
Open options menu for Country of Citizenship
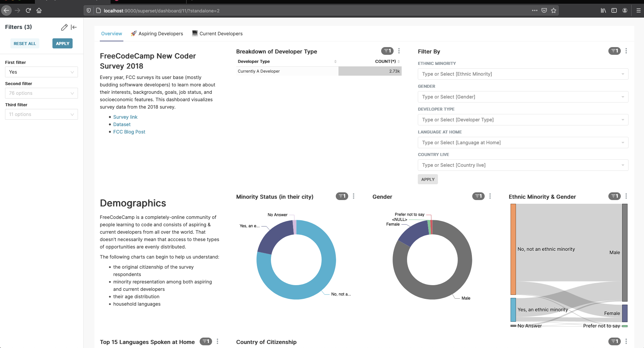coord(626,341)
